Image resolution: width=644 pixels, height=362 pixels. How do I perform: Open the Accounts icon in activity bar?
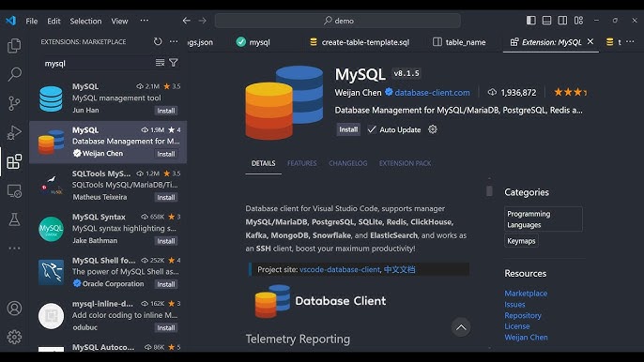[14, 308]
